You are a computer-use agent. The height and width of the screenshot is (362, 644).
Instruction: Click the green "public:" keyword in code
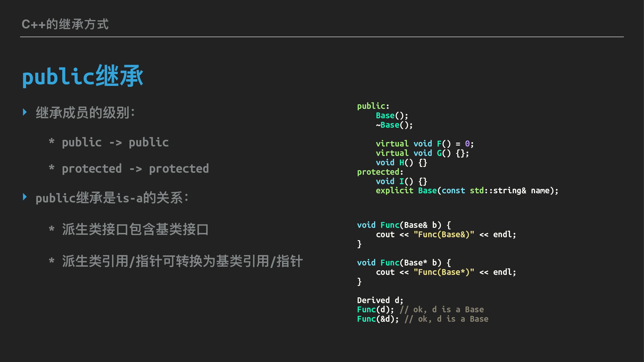pyautogui.click(x=373, y=106)
